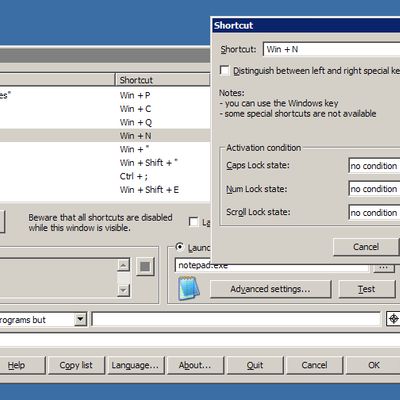Viewport: 400px width, 400px height.
Task: Click the Notepad application icon
Action: tap(189, 288)
